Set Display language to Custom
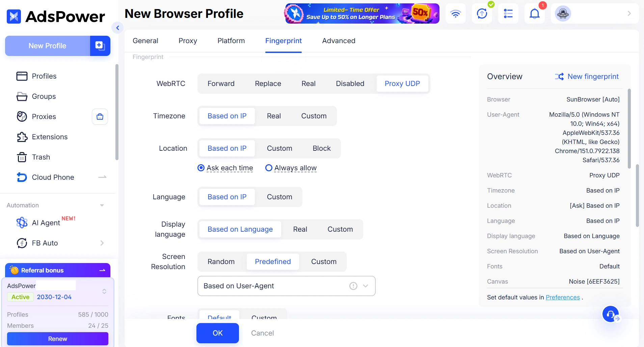The height and width of the screenshot is (347, 644). [x=340, y=229]
